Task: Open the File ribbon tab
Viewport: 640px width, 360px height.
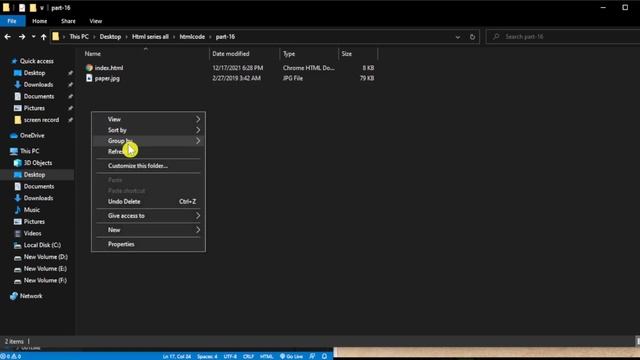Action: 12,21
